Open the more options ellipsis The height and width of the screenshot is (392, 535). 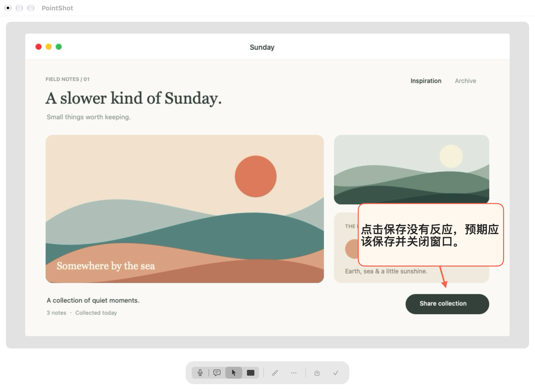tap(294, 373)
